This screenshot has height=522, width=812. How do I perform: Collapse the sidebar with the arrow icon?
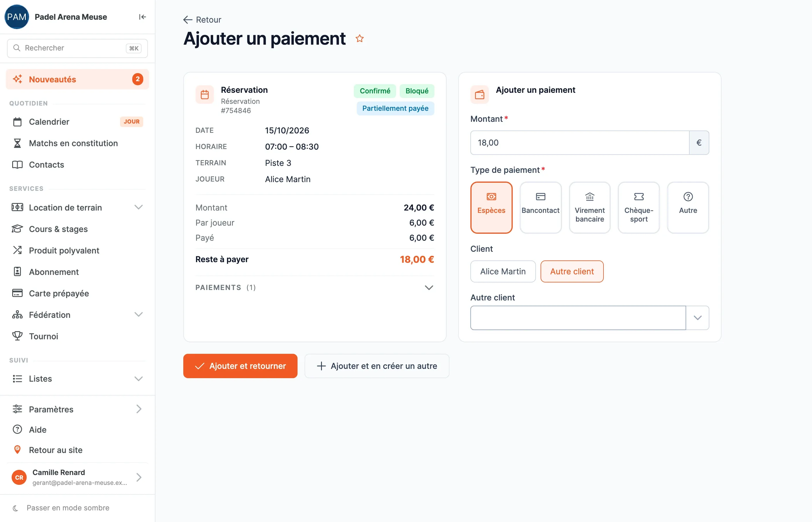pyautogui.click(x=142, y=17)
